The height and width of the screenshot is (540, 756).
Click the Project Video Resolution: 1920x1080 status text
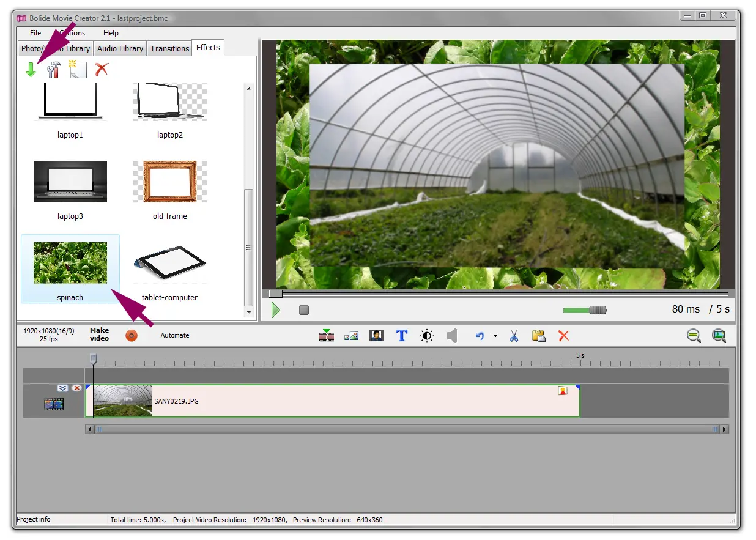[x=229, y=520]
